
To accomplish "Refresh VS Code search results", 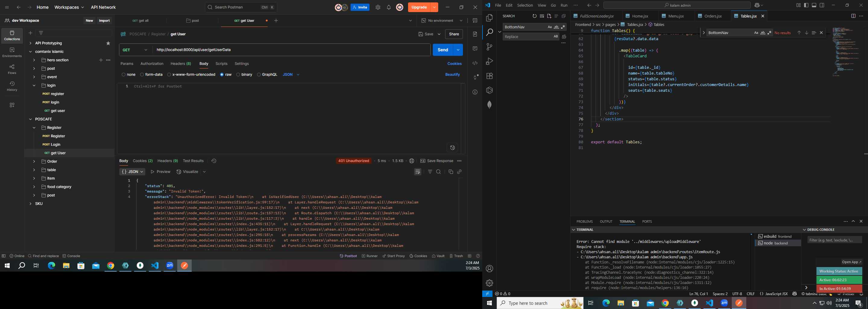I will tap(534, 16).
